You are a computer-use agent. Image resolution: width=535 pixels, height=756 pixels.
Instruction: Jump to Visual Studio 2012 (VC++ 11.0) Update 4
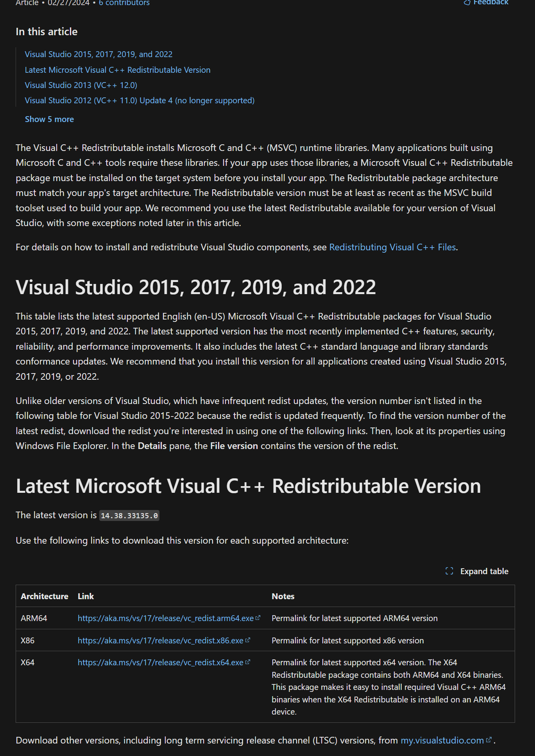(x=140, y=101)
